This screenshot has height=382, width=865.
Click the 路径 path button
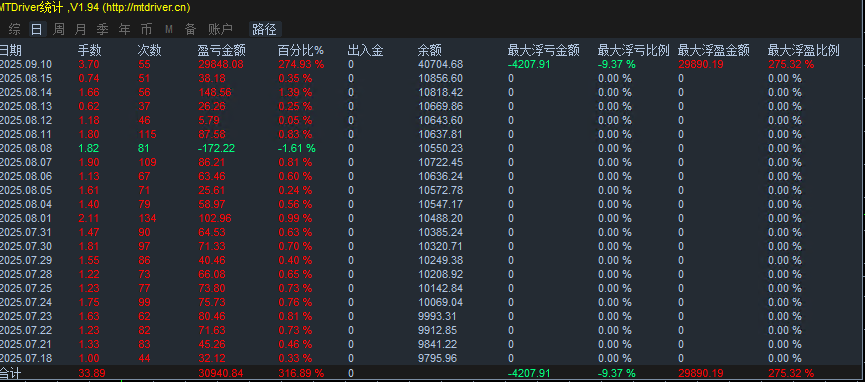tap(264, 29)
